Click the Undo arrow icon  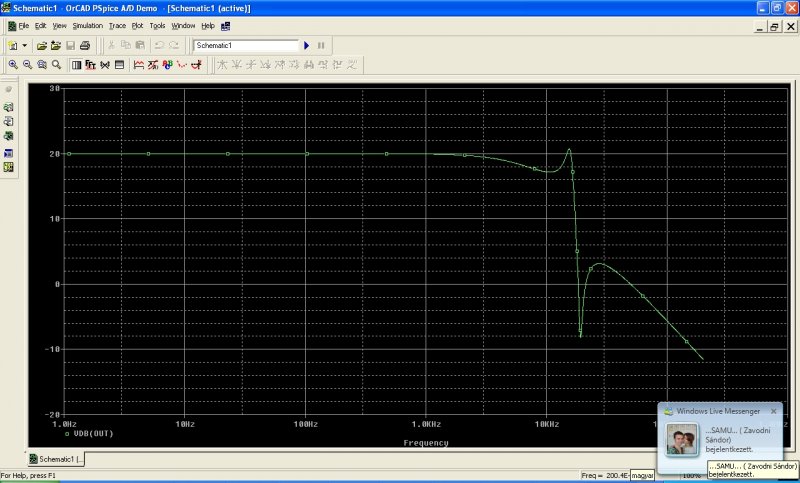pos(159,45)
